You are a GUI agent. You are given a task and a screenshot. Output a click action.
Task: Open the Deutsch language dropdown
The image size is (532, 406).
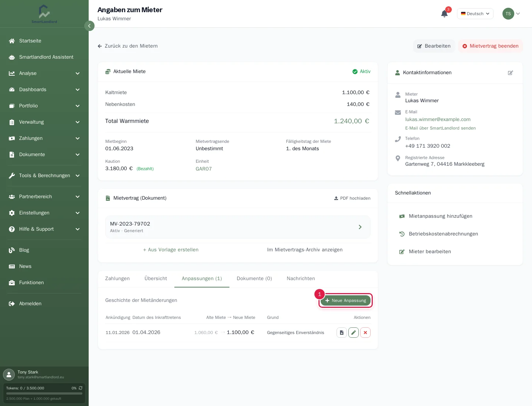tap(475, 14)
